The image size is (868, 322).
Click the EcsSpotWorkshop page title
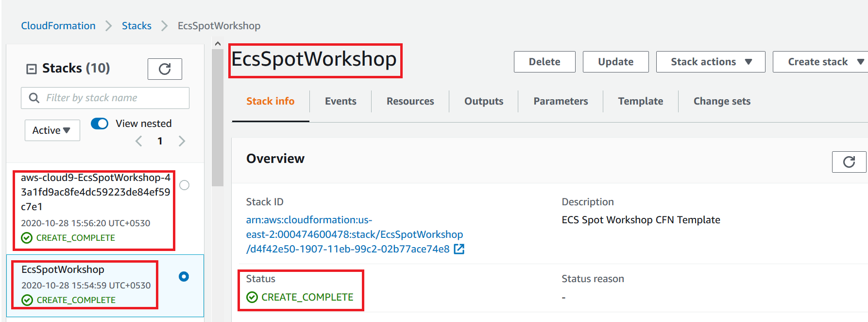[314, 59]
